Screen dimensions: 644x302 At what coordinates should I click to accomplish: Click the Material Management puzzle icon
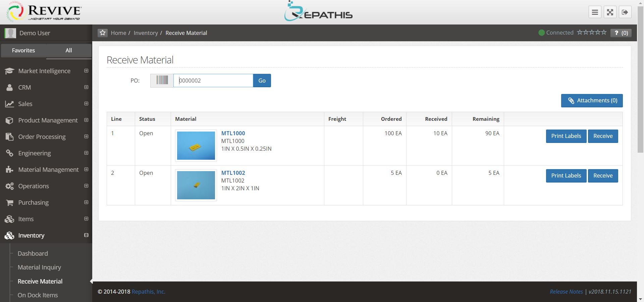point(9,170)
